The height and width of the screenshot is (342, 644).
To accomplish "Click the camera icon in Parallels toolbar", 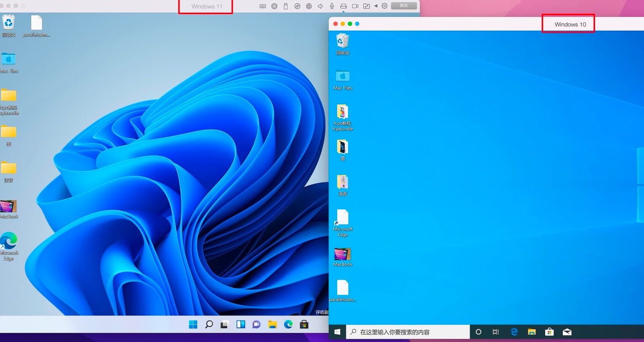I will [x=355, y=6].
